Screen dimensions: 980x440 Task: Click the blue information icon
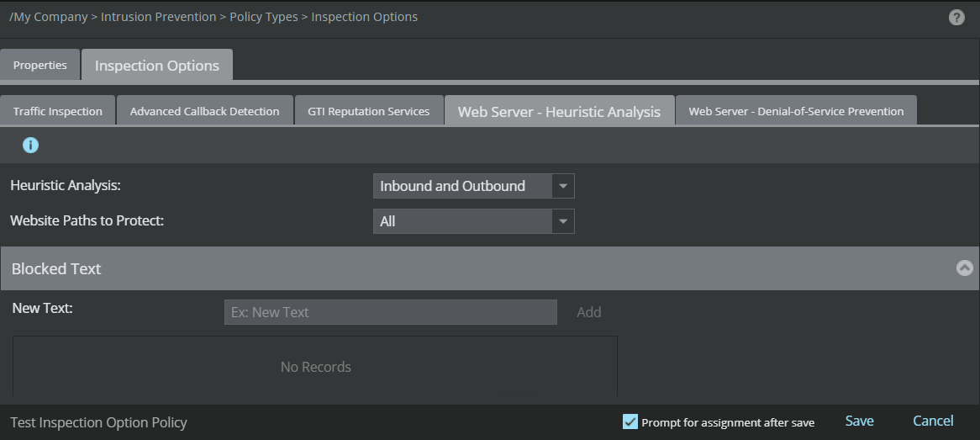pos(30,146)
